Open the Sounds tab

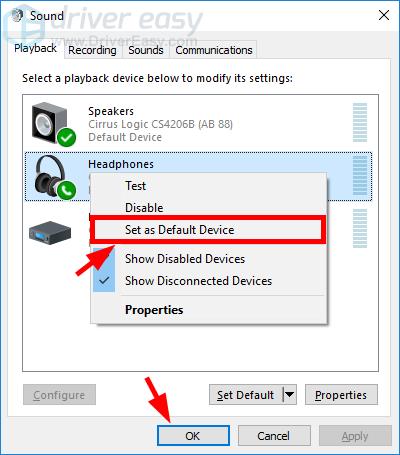[x=146, y=50]
